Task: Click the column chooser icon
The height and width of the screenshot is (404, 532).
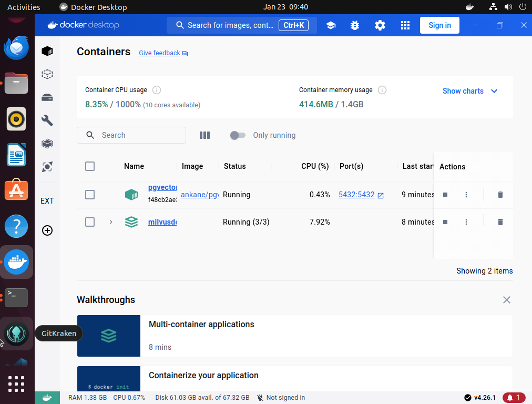Action: (204, 135)
